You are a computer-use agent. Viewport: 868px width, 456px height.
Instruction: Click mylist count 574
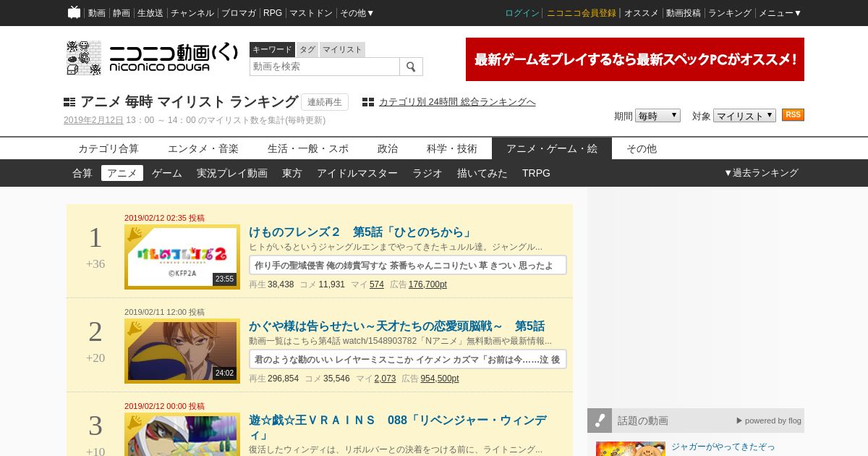377,284
